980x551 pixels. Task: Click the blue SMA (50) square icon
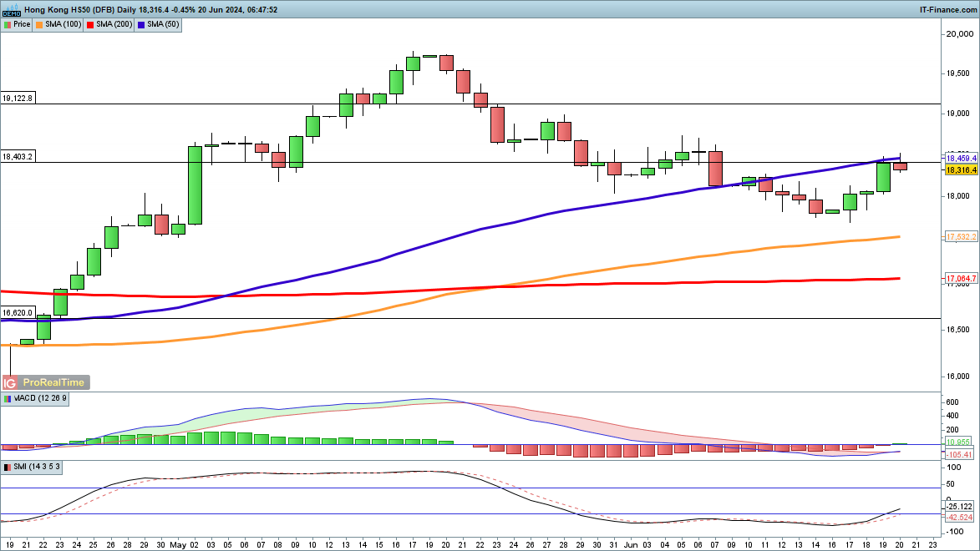(142, 25)
